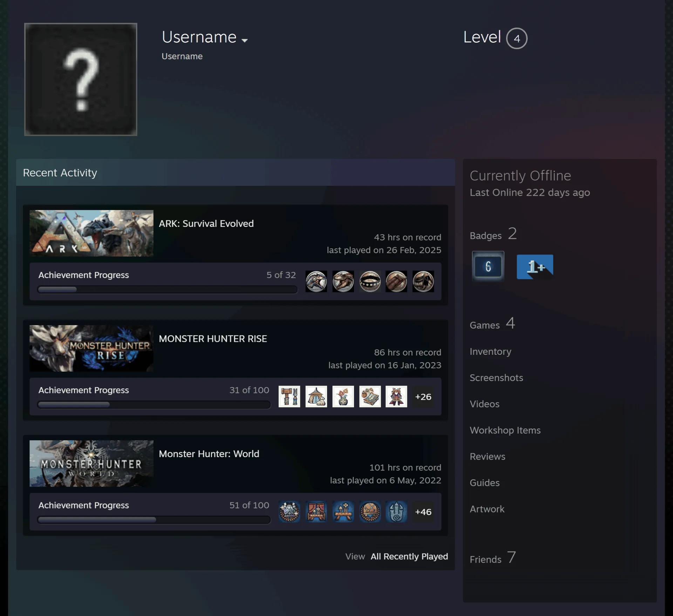Screen dimensions: 673x616
Task: View Rise armored samurai achievement icon
Action: (396, 397)
